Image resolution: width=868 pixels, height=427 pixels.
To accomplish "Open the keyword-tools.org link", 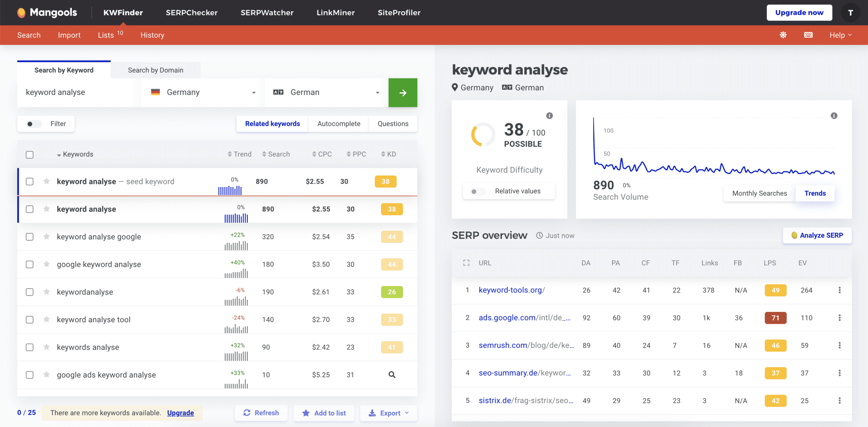I will (511, 290).
